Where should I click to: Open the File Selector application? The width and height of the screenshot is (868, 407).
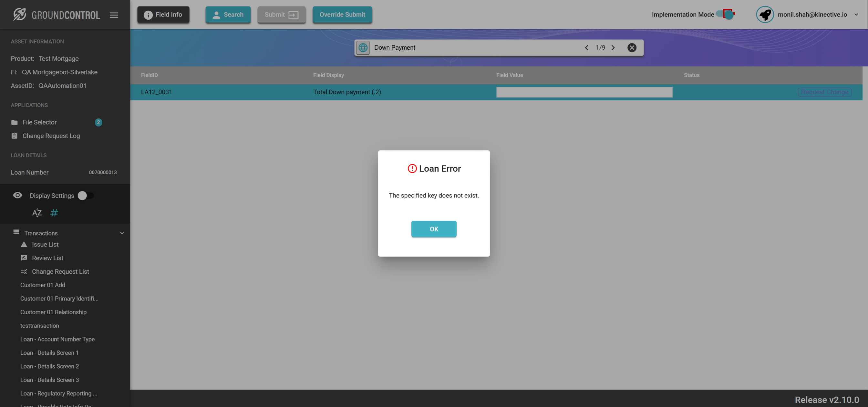[x=39, y=122]
